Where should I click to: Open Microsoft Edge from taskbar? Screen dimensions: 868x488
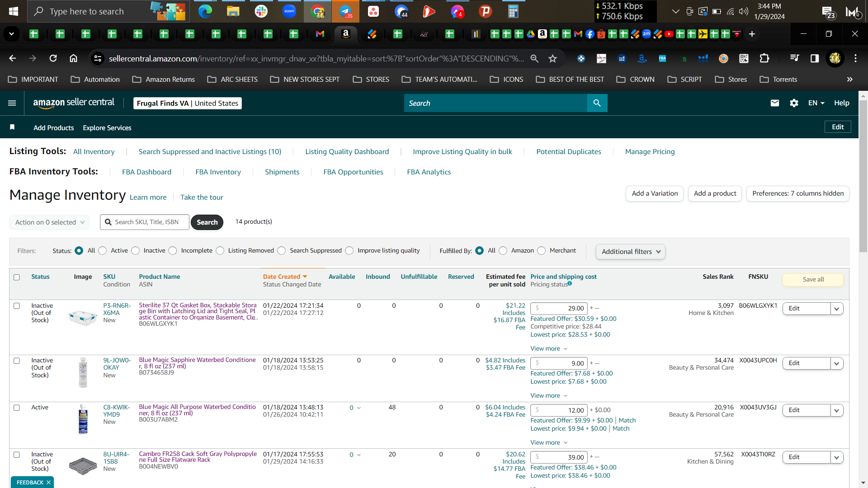coord(205,11)
